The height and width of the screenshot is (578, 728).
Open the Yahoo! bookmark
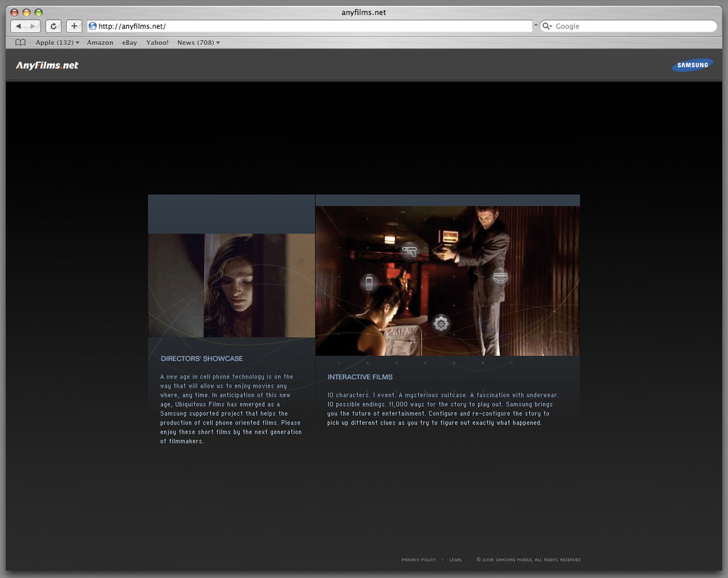pos(157,43)
